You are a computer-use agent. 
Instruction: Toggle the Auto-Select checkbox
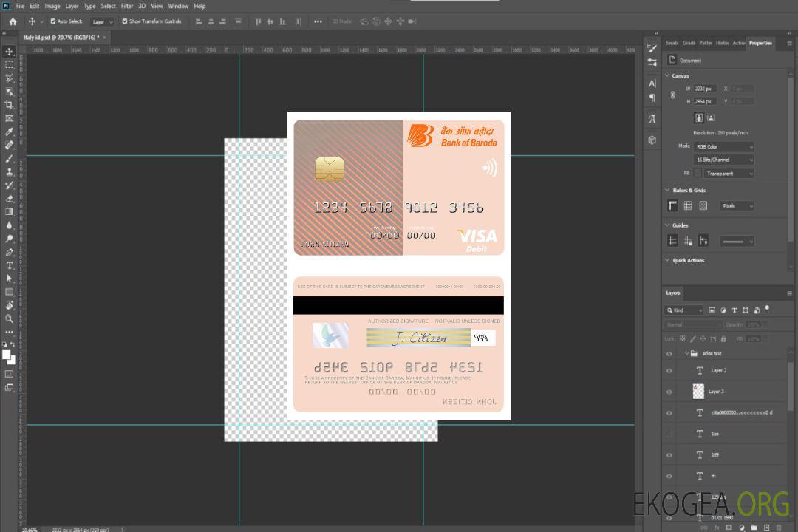click(53, 21)
